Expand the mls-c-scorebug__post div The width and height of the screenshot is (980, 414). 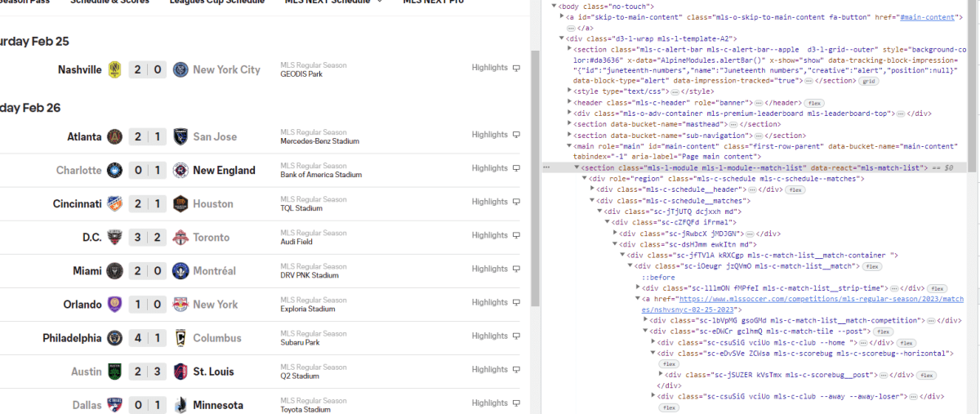coord(661,375)
